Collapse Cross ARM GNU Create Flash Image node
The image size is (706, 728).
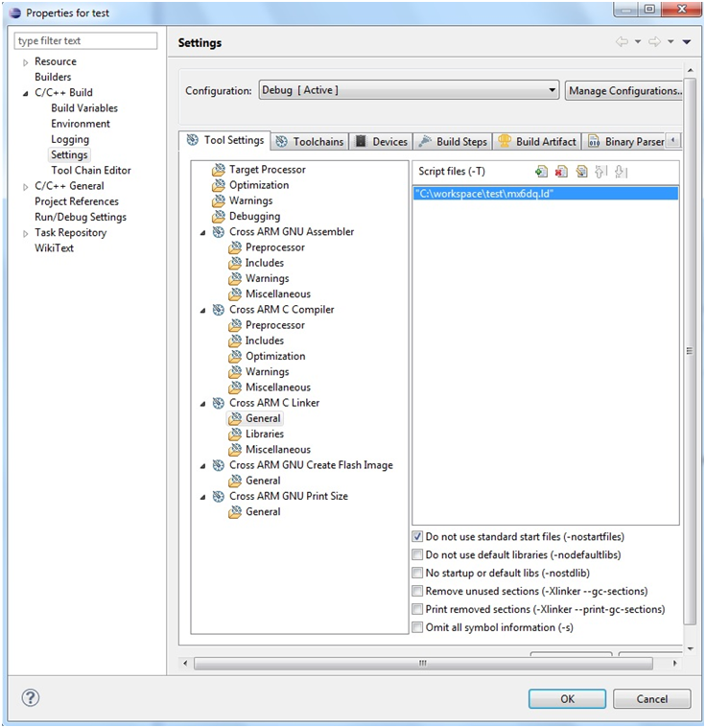tap(203, 466)
